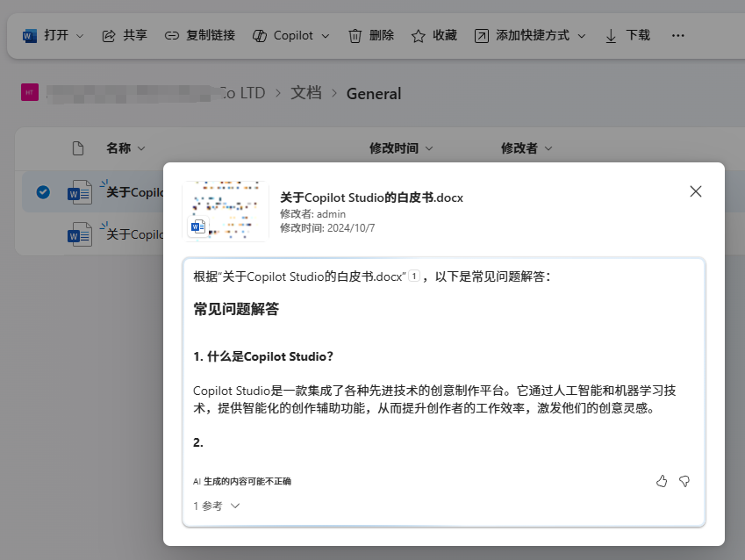The image size is (745, 560).
Task: Click the 删除 trash button
Action: pos(371,36)
